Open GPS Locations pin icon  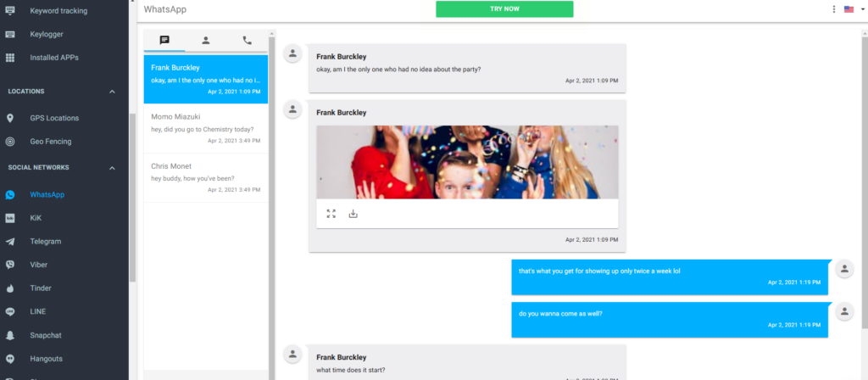pos(10,118)
